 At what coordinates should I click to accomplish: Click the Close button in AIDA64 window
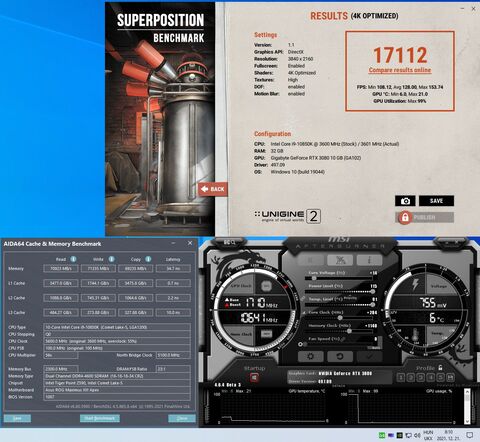pos(182,418)
